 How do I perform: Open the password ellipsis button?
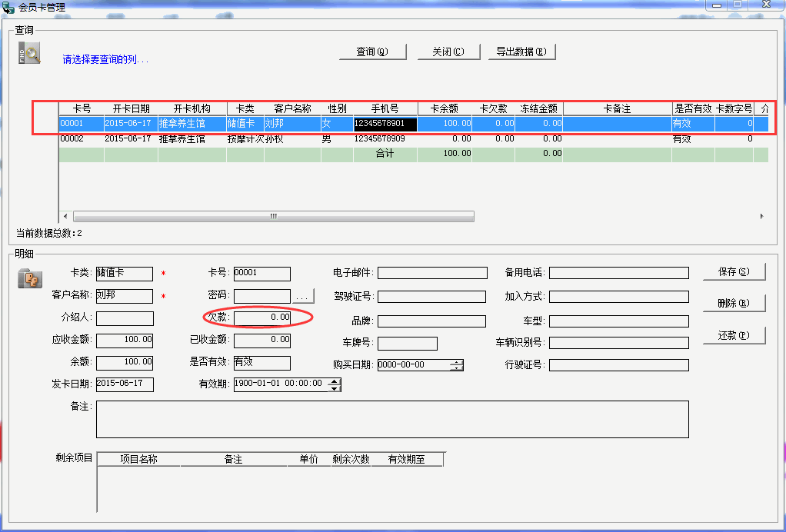pos(302,296)
